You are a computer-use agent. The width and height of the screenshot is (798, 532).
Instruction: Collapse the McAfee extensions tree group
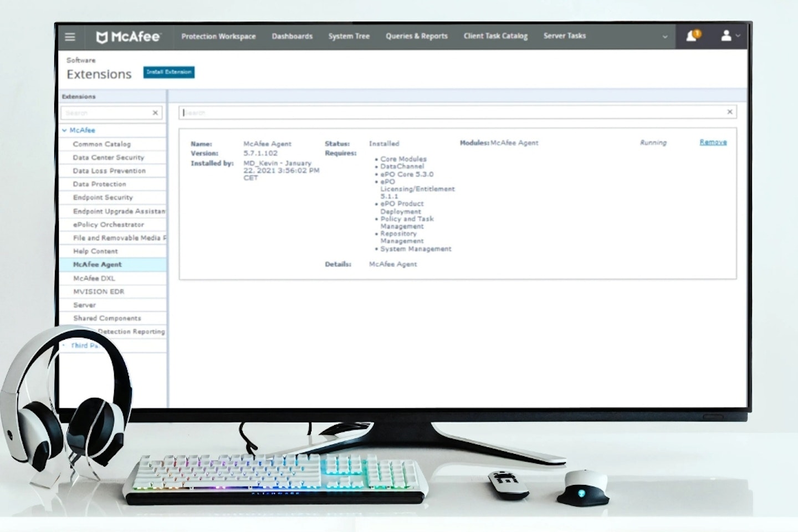(65, 130)
